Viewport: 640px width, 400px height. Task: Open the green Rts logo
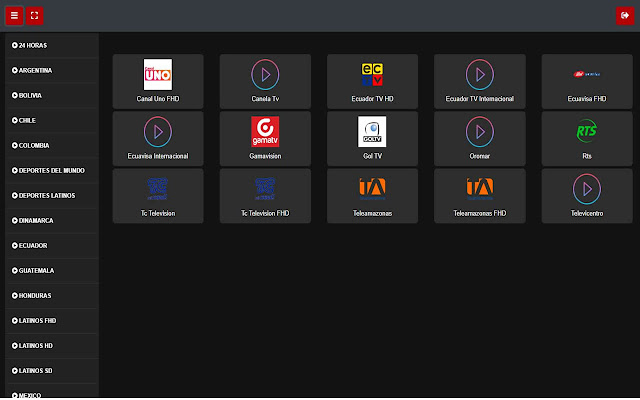[587, 131]
